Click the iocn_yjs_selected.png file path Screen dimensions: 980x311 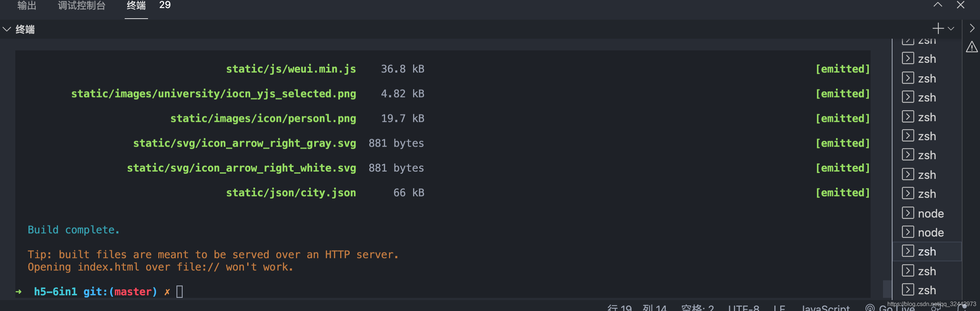tap(214, 94)
